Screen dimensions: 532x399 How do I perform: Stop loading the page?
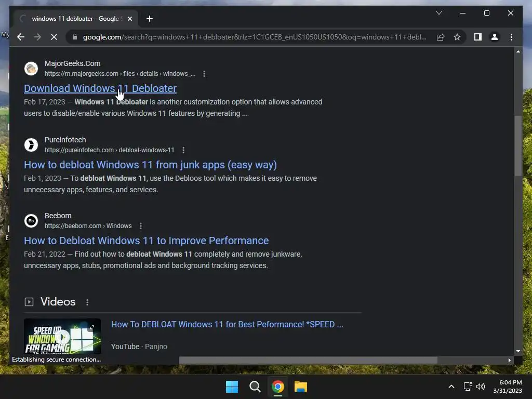(54, 37)
